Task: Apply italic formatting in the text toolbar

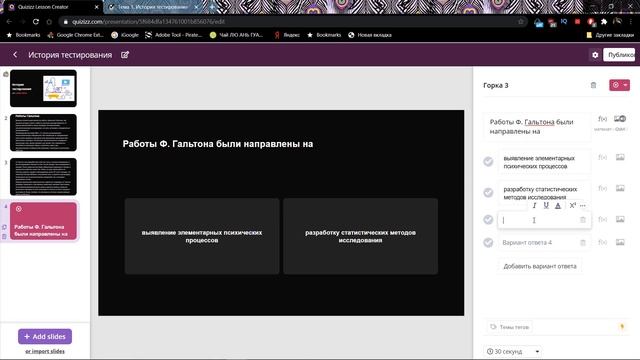Action: point(534,205)
